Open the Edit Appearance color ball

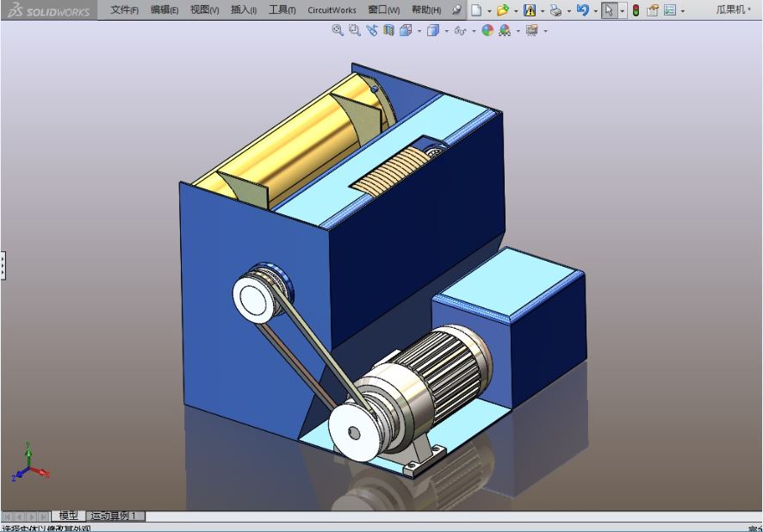[487, 30]
